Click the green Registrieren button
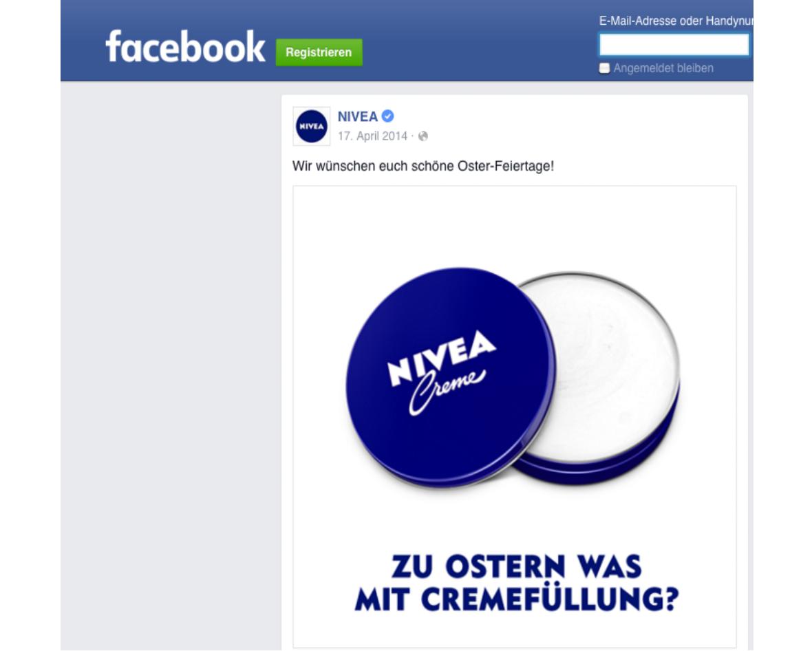The image size is (812, 651). 319,52
